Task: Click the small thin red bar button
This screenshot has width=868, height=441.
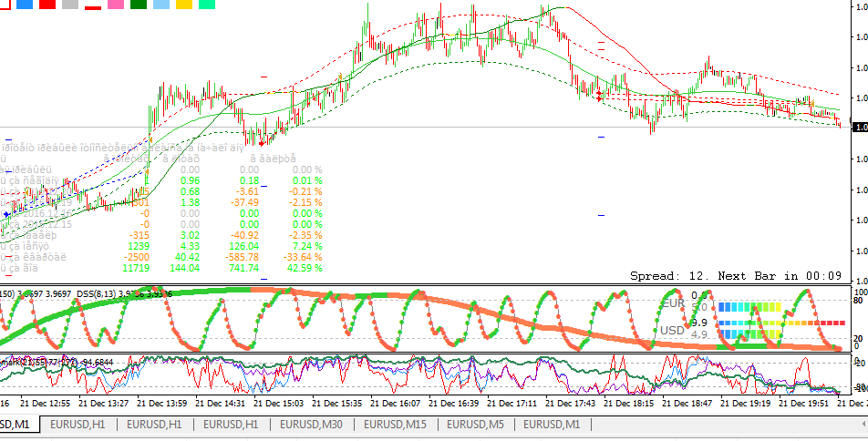Action: 93,8
